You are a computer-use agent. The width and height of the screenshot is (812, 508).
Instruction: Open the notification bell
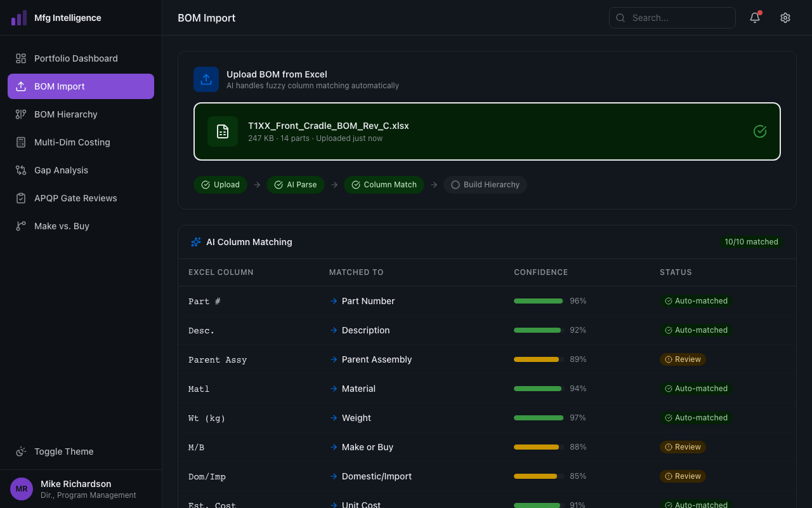click(x=754, y=18)
